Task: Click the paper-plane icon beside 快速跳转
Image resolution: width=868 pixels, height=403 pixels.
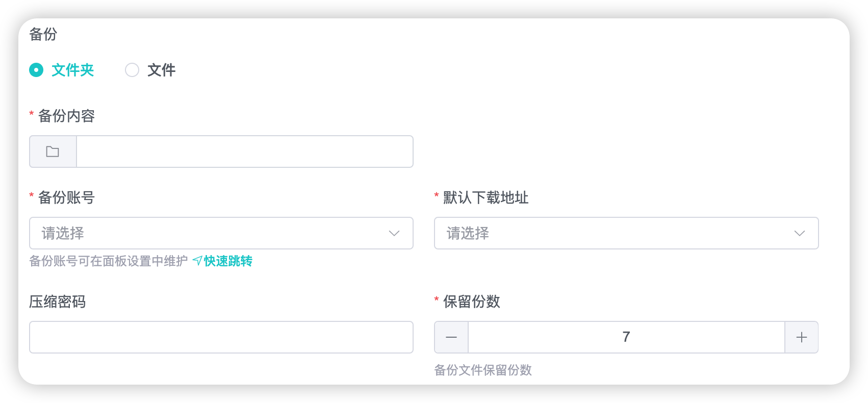Action: pyautogui.click(x=197, y=261)
